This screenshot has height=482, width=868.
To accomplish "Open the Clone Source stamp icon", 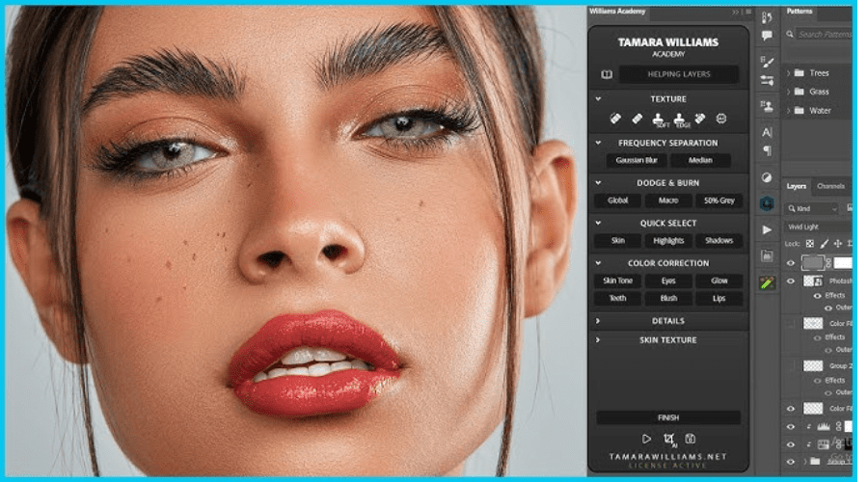I will [x=767, y=106].
